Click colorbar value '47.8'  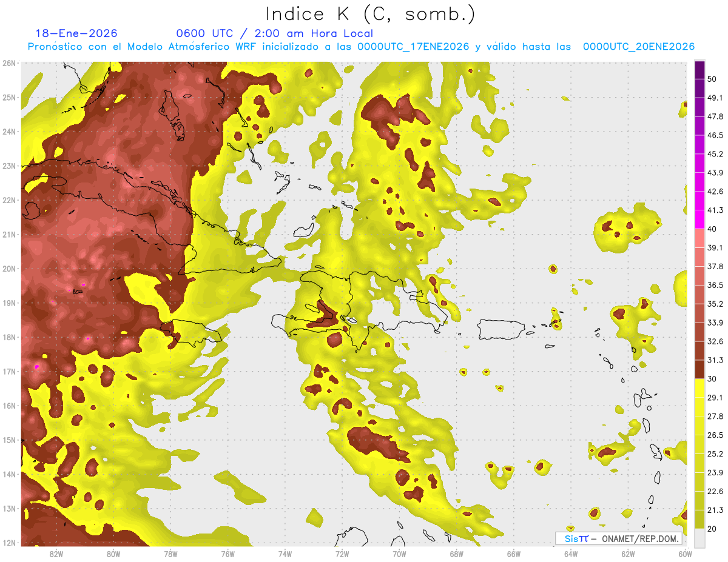(715, 116)
